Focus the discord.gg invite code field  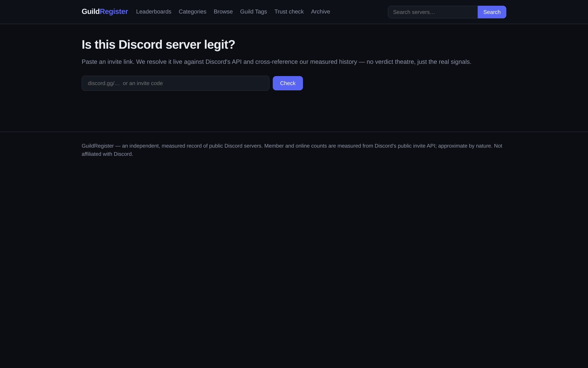click(175, 83)
